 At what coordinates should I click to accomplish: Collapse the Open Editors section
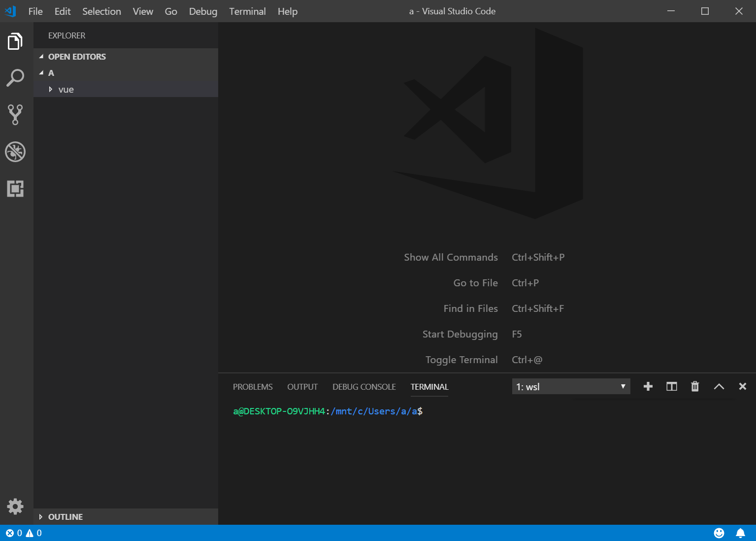click(x=76, y=57)
